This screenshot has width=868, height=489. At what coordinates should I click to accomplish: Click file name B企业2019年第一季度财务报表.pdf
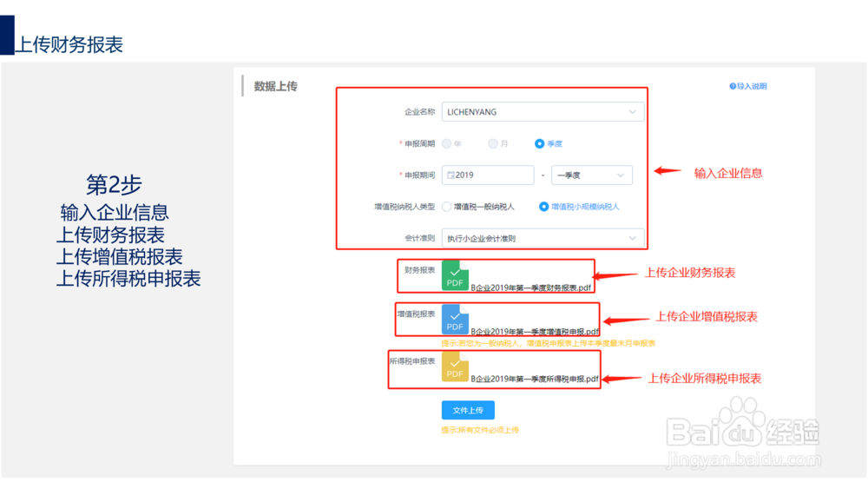[x=531, y=287]
